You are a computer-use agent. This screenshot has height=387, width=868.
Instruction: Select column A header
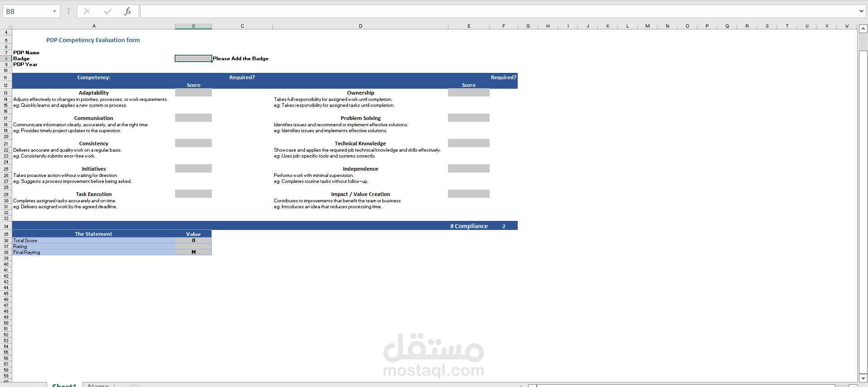click(94, 26)
